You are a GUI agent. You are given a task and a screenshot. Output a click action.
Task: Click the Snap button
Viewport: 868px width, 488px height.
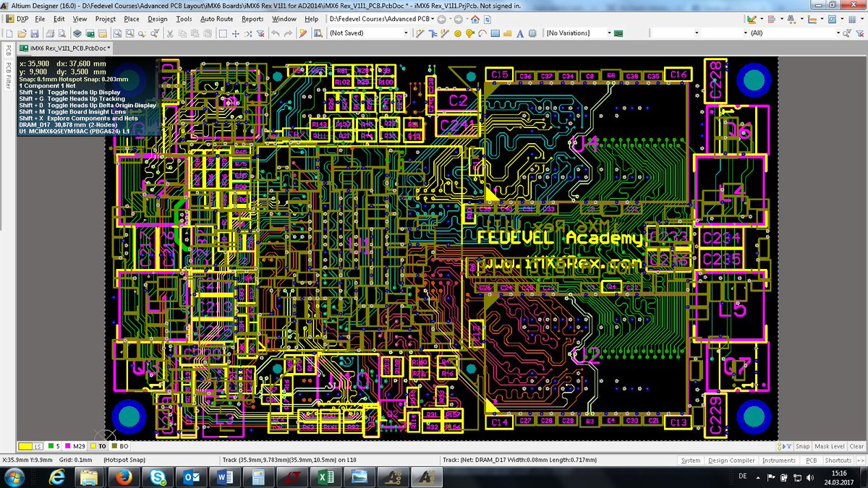(802, 447)
